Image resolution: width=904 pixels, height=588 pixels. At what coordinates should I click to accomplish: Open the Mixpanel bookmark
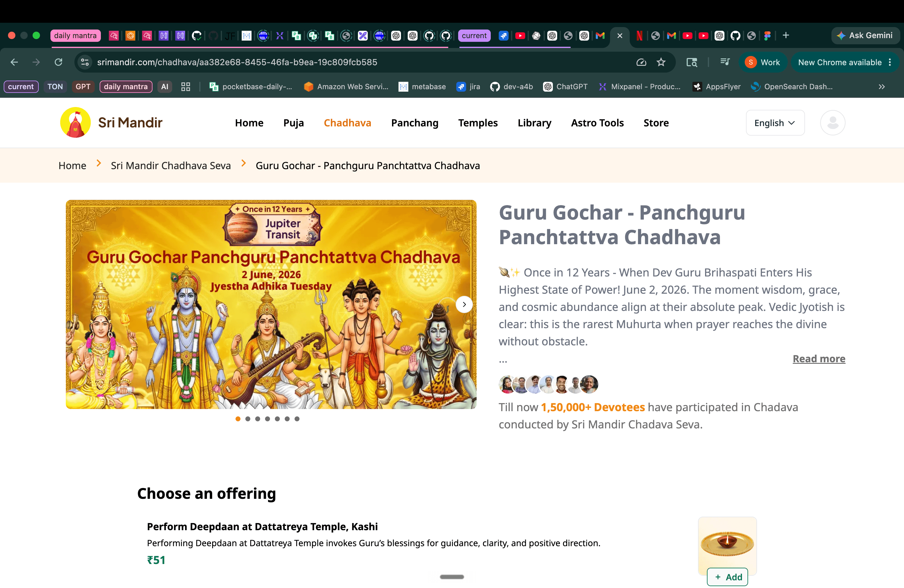pos(639,87)
